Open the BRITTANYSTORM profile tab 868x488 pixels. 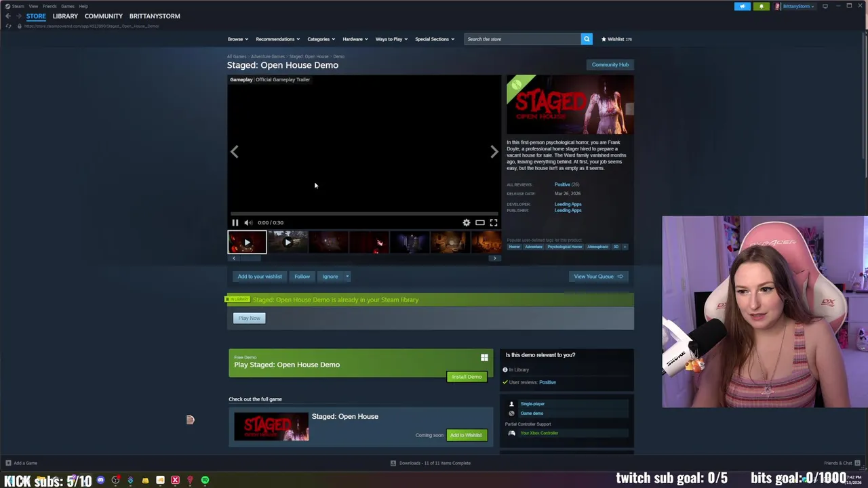coord(155,16)
